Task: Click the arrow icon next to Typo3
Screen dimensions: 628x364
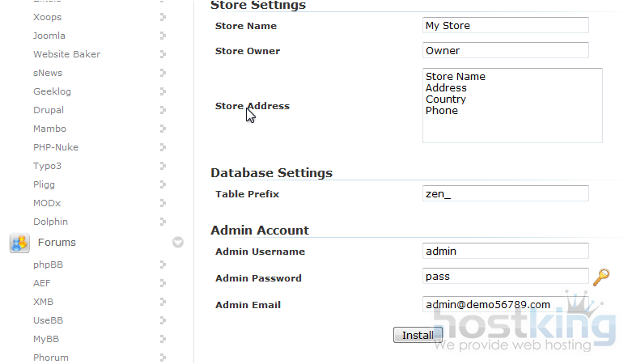Action: 163,166
